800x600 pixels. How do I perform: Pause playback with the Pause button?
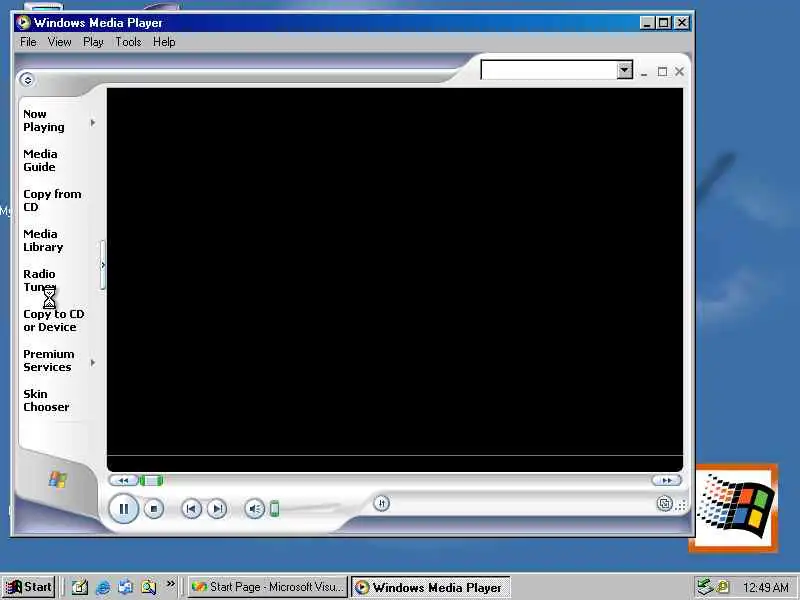(x=123, y=509)
